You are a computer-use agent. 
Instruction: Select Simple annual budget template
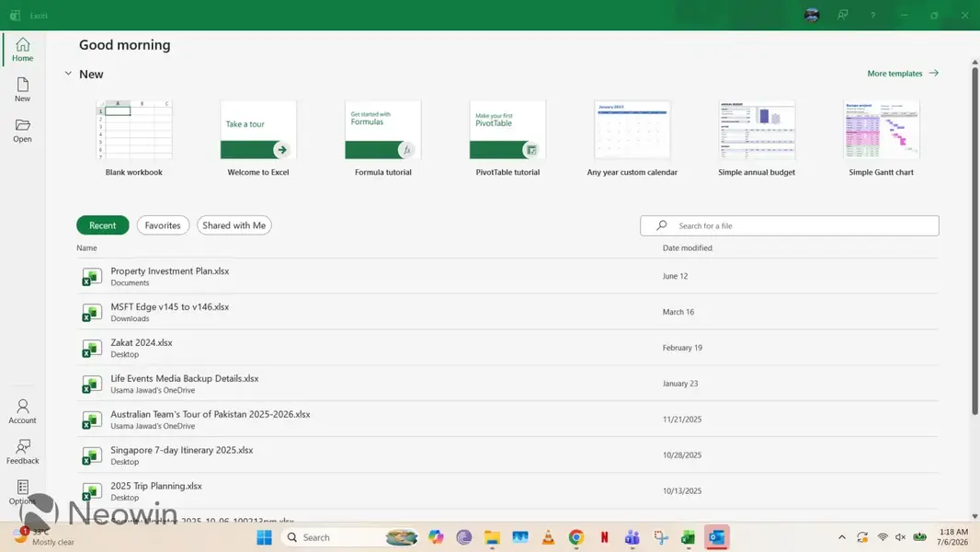pos(757,138)
